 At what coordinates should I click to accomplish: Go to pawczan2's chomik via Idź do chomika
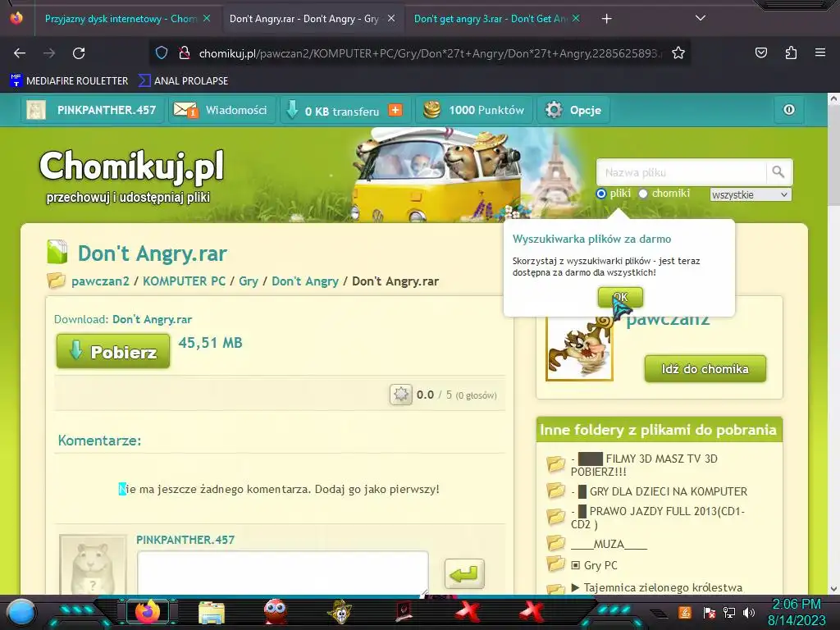(705, 368)
